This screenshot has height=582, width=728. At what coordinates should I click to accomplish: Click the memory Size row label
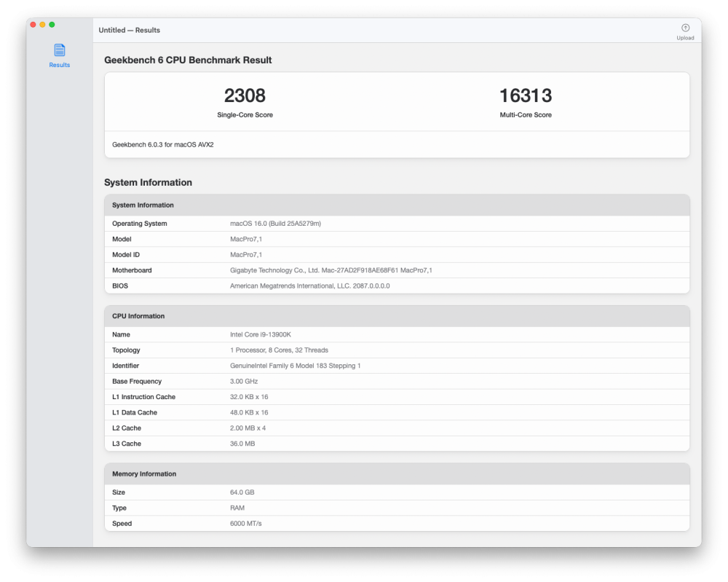coord(119,492)
